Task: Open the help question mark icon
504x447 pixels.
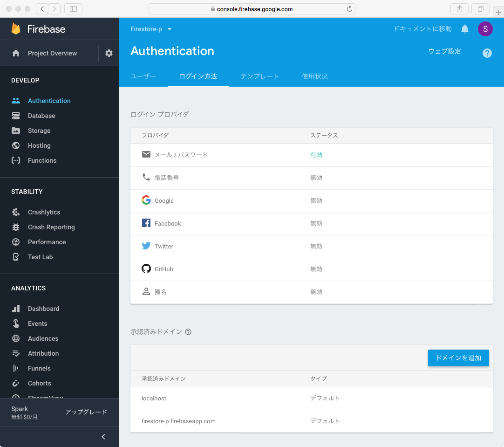Action: click(487, 53)
